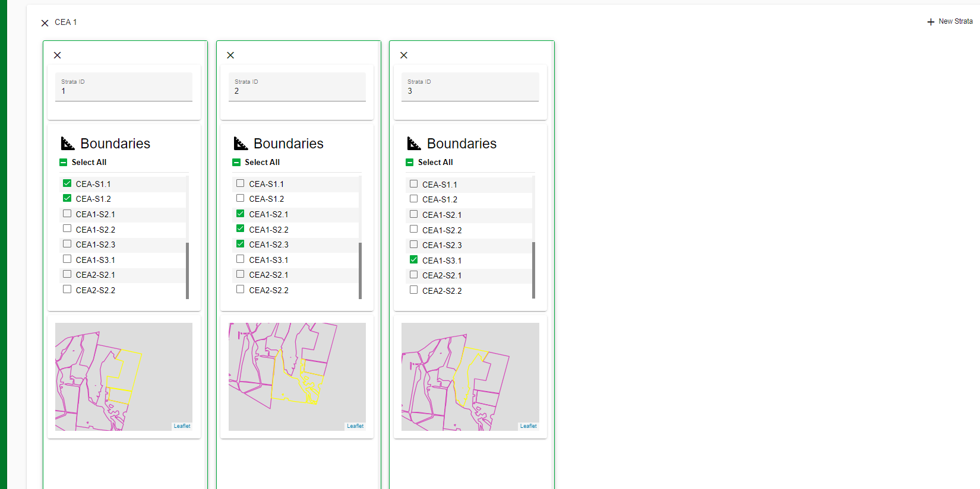Viewport: 980px width, 489px height.
Task: Click the Strata 2 boundaries list scrollbar
Action: point(361,270)
